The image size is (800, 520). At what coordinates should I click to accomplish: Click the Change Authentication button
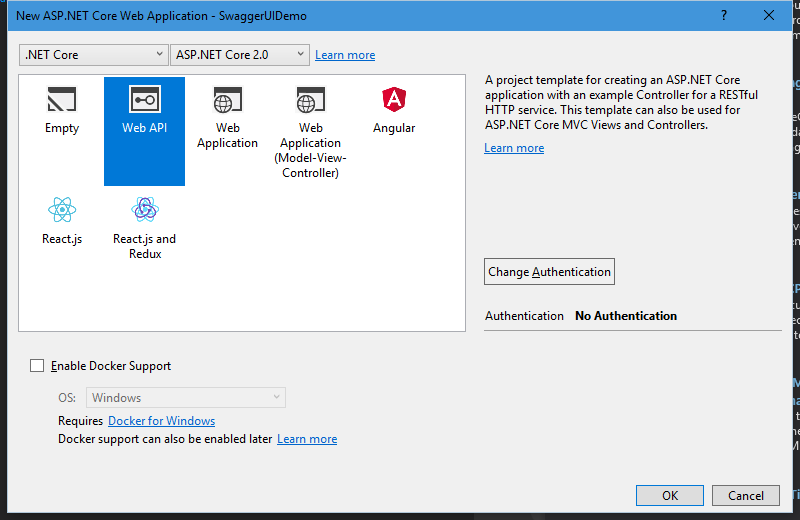click(x=549, y=272)
